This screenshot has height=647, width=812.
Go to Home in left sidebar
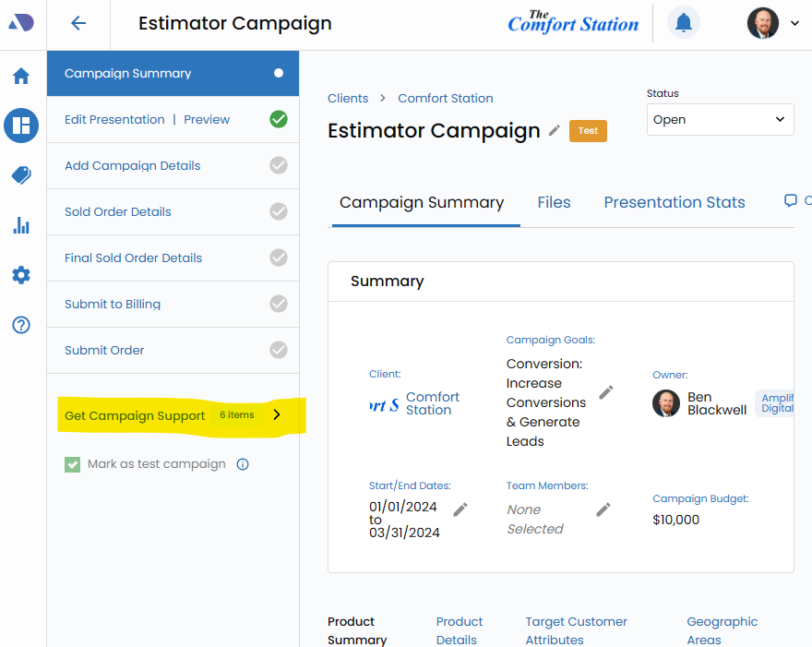pos(21,76)
